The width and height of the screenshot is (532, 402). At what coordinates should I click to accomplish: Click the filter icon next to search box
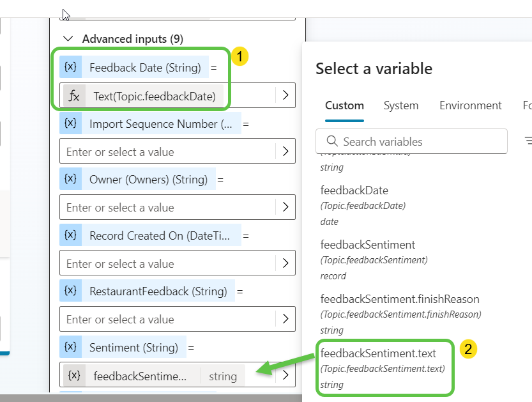click(x=528, y=141)
